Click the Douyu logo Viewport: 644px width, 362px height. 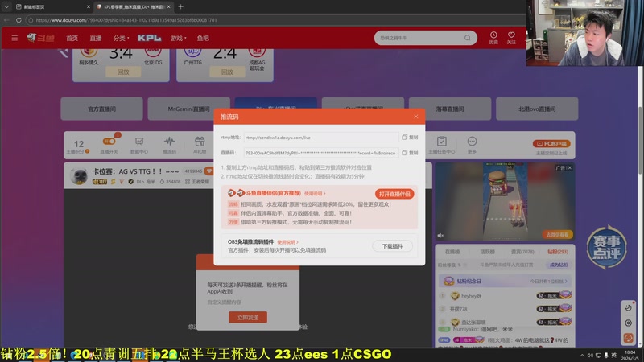(x=41, y=38)
